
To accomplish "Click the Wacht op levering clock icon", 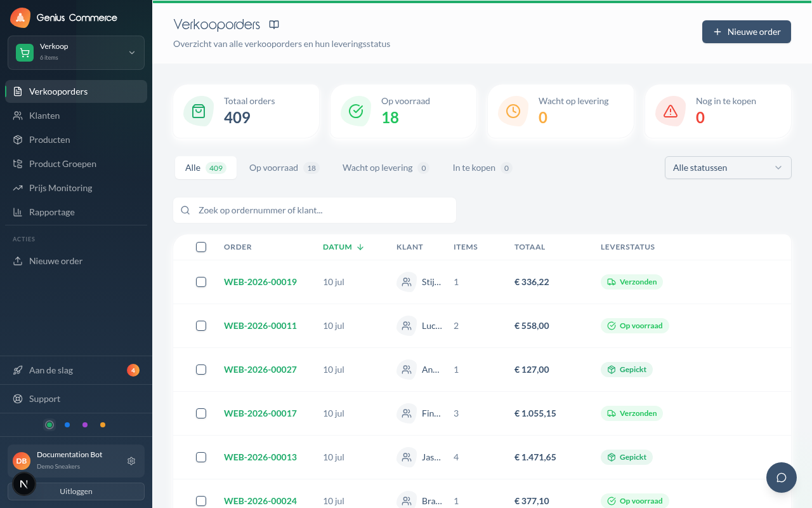I will [513, 111].
